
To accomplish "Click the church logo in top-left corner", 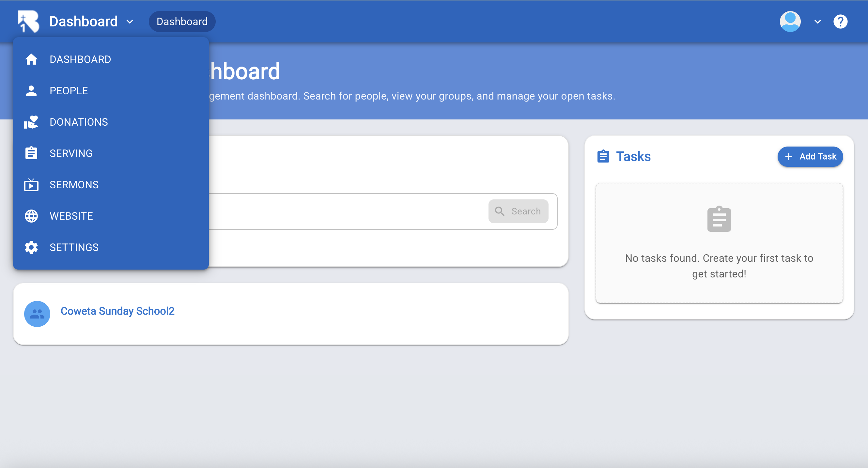I will pyautogui.click(x=28, y=22).
